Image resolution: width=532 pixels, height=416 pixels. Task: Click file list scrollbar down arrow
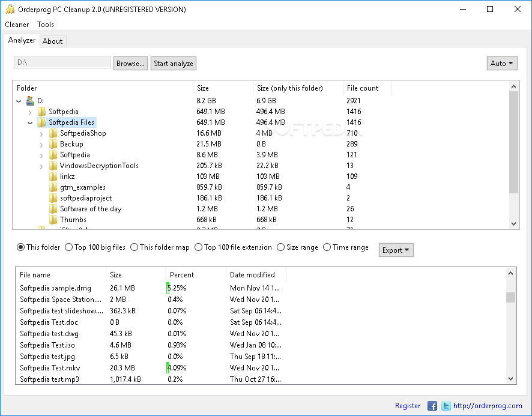pos(510,378)
